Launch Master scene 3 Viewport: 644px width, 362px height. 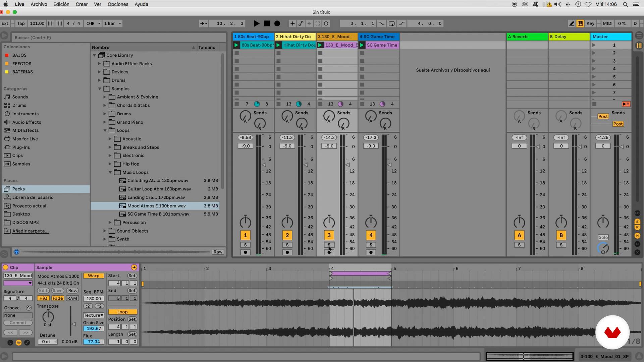(x=594, y=61)
